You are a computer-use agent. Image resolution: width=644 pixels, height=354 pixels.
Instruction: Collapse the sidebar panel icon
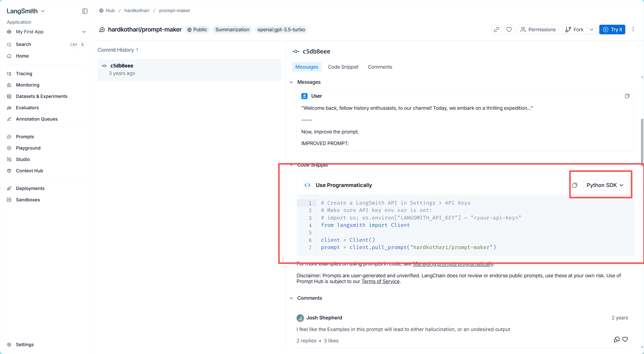pos(85,11)
